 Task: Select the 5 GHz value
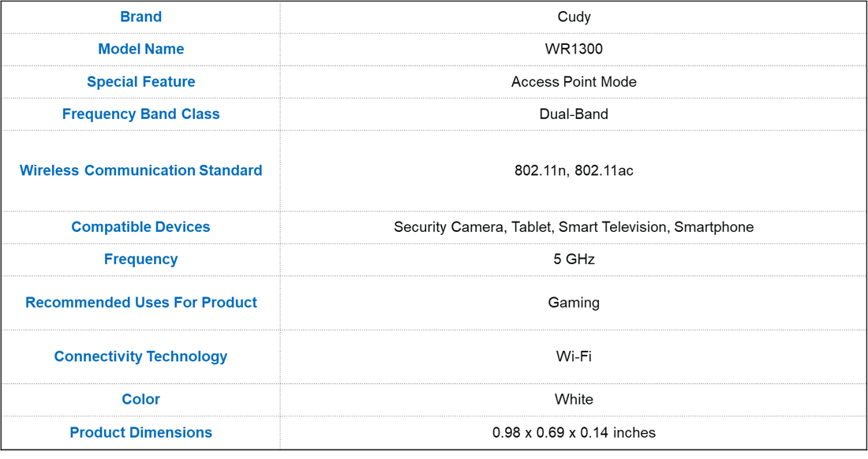point(574,259)
